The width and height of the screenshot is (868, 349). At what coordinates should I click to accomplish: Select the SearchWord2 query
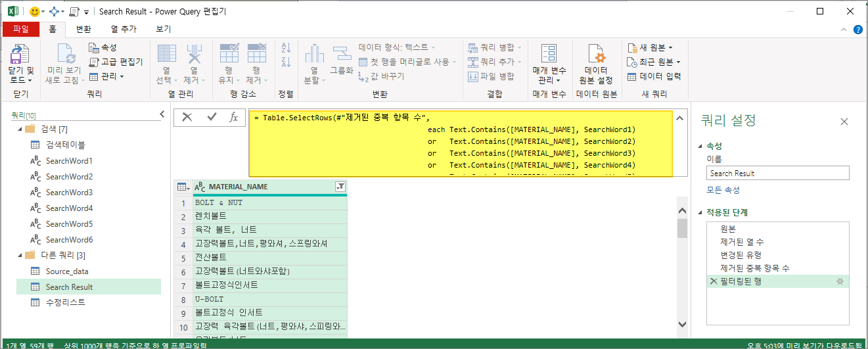89,176
